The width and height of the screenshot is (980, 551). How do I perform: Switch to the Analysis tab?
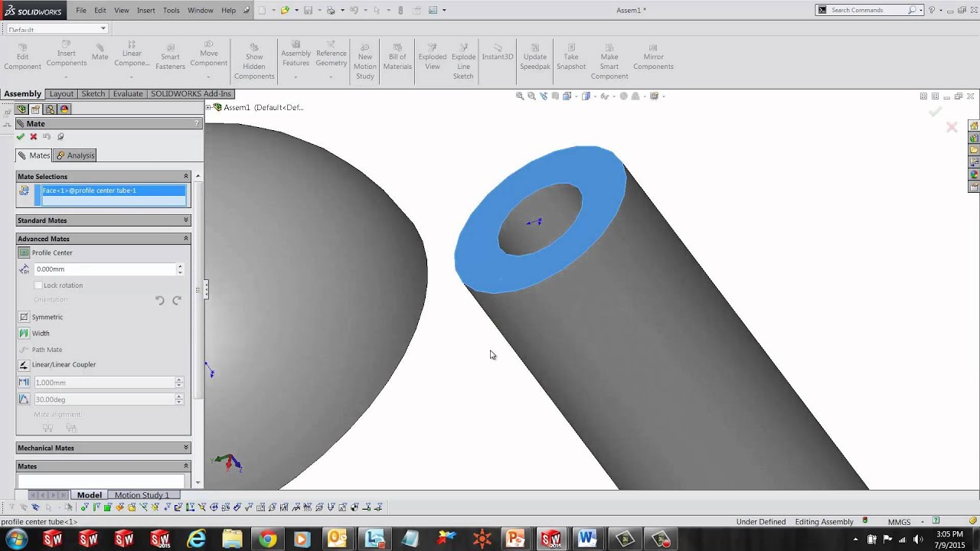(76, 155)
